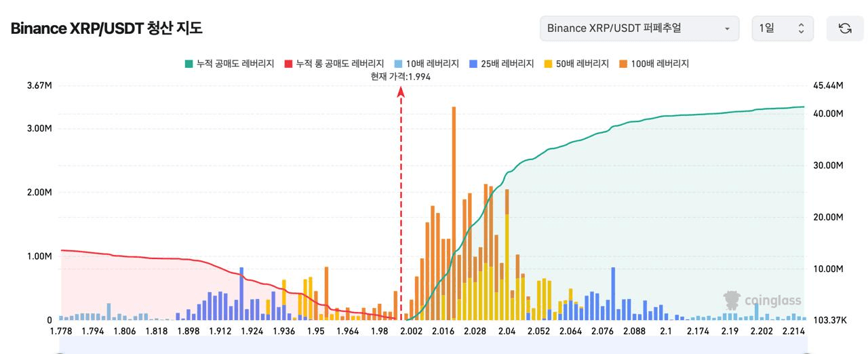Click the 1.806 price axis label
Screen dimensions: 868x354
[x=125, y=331]
